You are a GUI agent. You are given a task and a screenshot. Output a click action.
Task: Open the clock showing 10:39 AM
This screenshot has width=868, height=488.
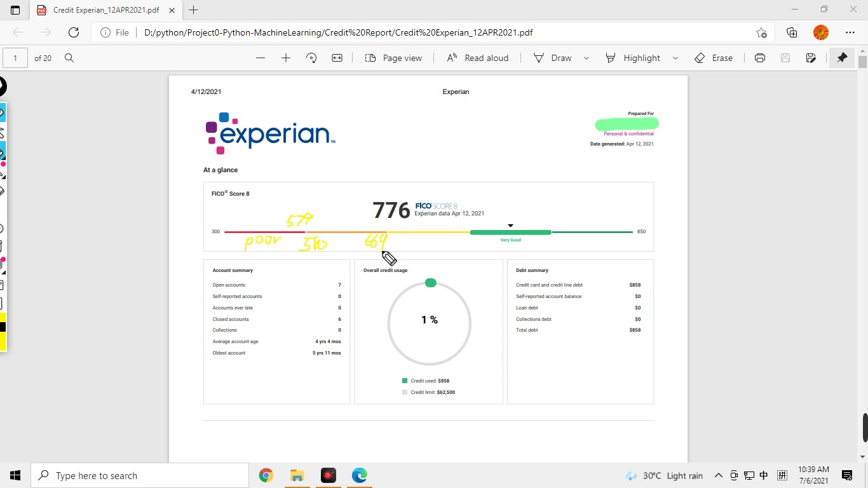click(x=813, y=475)
